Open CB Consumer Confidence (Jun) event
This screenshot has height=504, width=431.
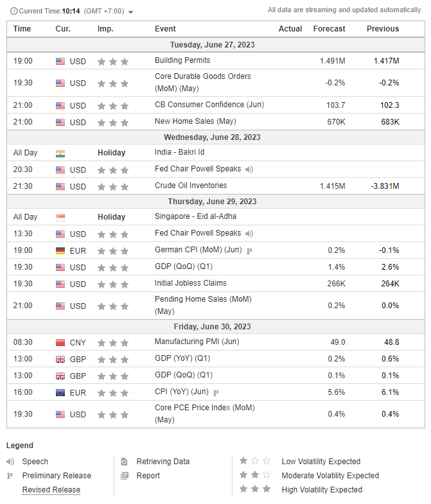point(200,105)
